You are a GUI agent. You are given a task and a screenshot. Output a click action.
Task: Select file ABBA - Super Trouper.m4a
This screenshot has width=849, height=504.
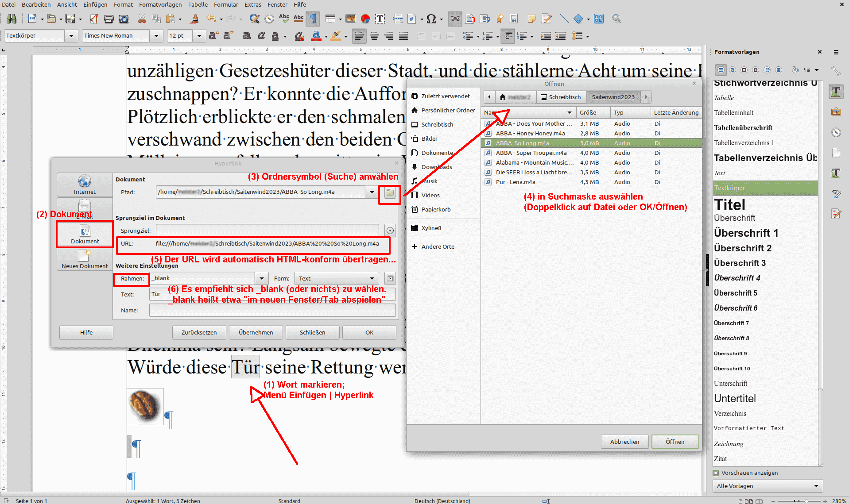click(x=591, y=153)
